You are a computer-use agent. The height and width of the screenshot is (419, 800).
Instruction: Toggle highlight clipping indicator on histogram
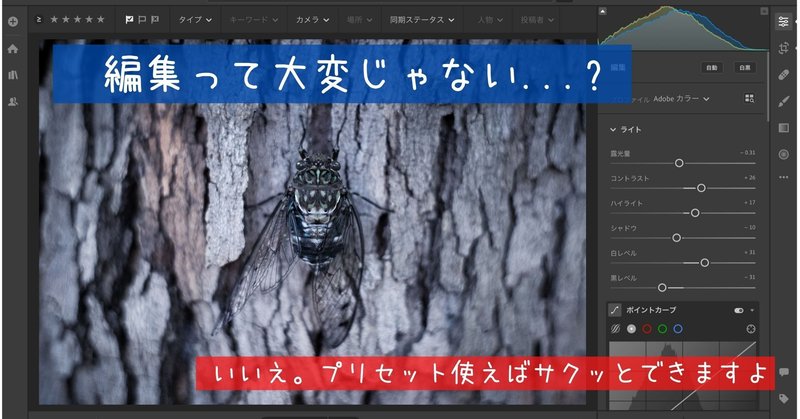(764, 11)
